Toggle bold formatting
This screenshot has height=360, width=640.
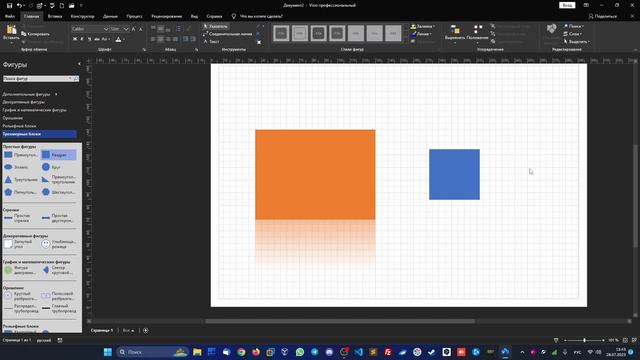click(75, 39)
